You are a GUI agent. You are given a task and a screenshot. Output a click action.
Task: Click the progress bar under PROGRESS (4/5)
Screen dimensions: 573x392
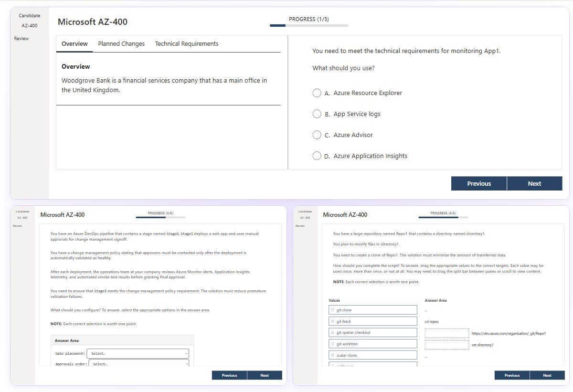click(x=443, y=217)
